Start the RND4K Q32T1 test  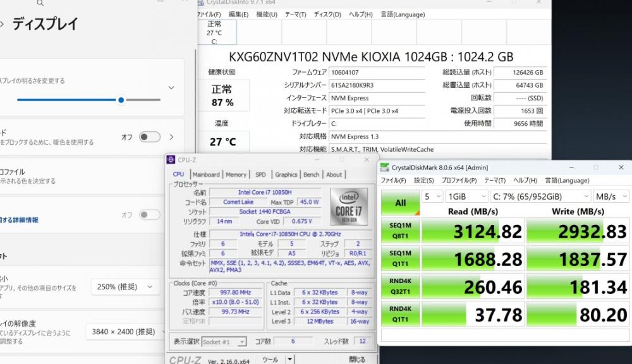[400, 286]
